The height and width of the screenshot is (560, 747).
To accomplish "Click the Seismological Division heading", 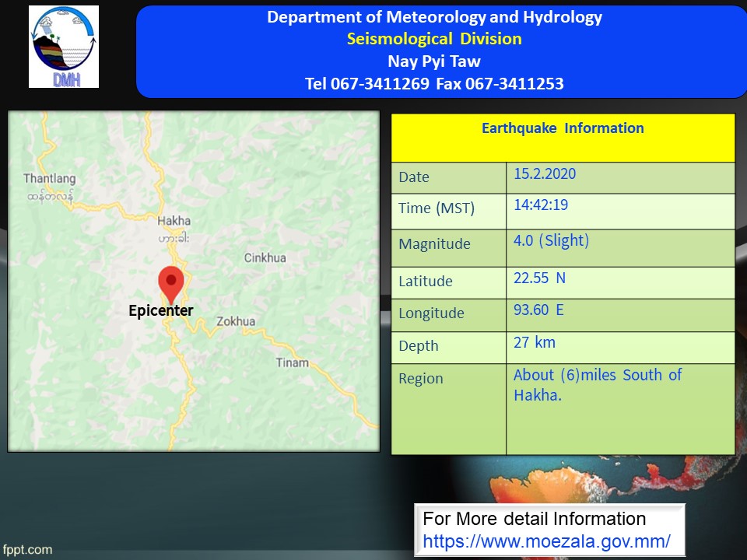I will tap(434, 39).
